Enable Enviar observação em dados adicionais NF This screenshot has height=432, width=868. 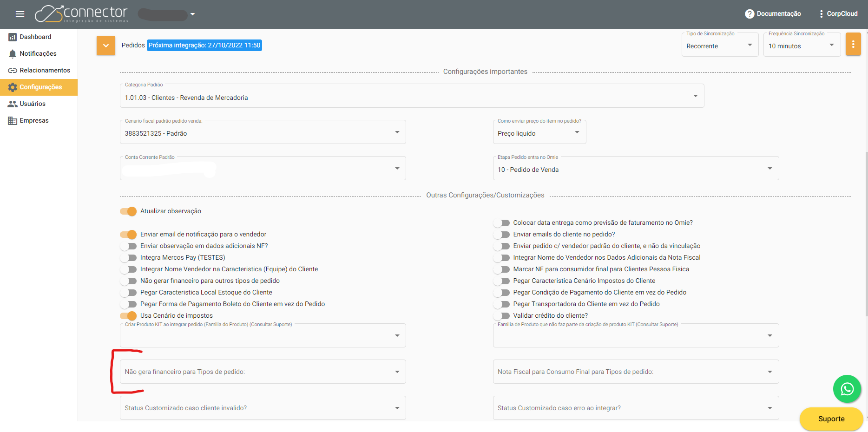point(128,246)
